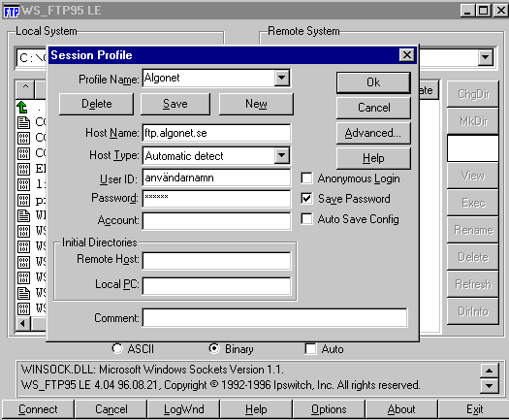This screenshot has height=420, width=509.
Task: Click the WS_FTP95 LE copyright log line
Action: [221, 385]
